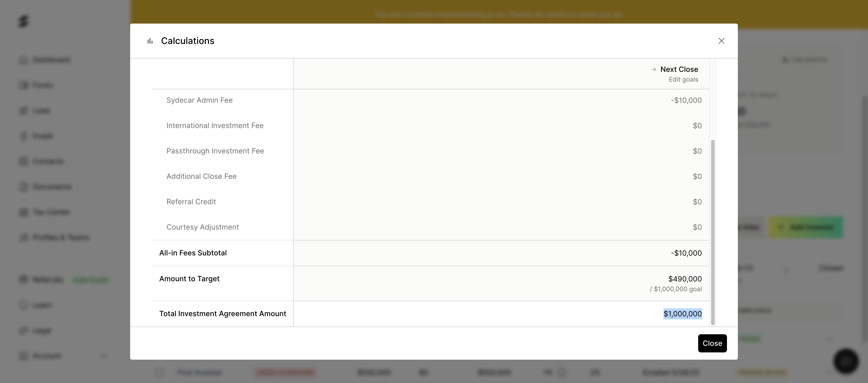Open the Edit goals link
Screen dimensions: 868x383
pos(683,80)
